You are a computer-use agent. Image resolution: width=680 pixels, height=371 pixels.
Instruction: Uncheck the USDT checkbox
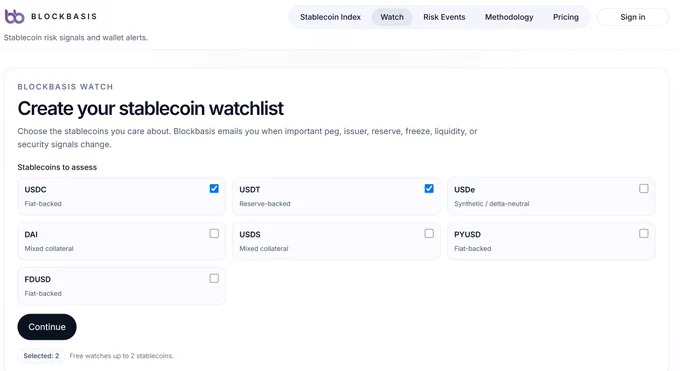click(429, 188)
